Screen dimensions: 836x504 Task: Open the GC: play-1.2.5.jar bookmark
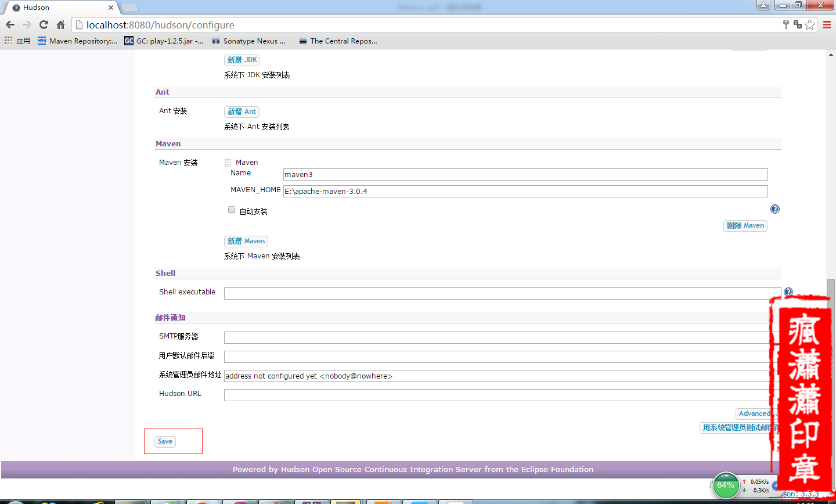(x=164, y=41)
